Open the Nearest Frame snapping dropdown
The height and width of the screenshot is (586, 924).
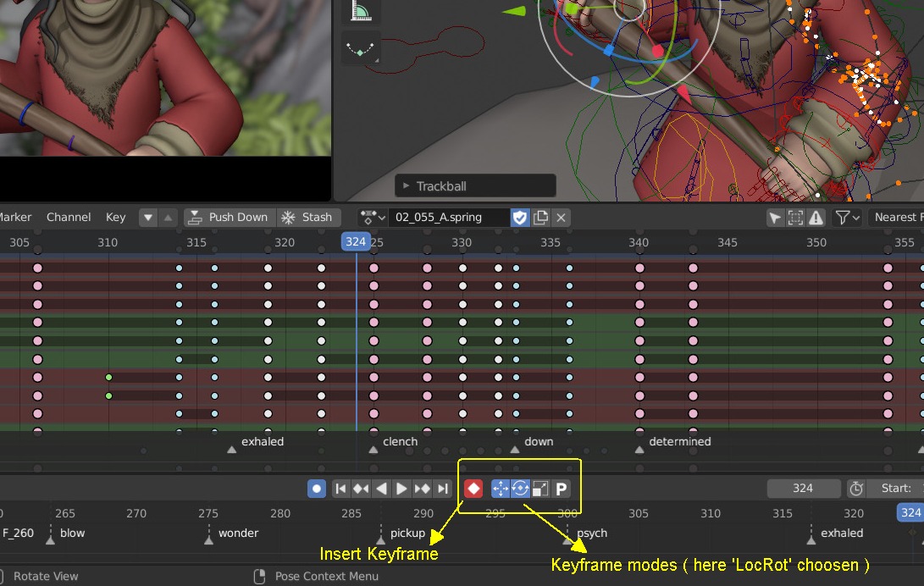point(896,218)
